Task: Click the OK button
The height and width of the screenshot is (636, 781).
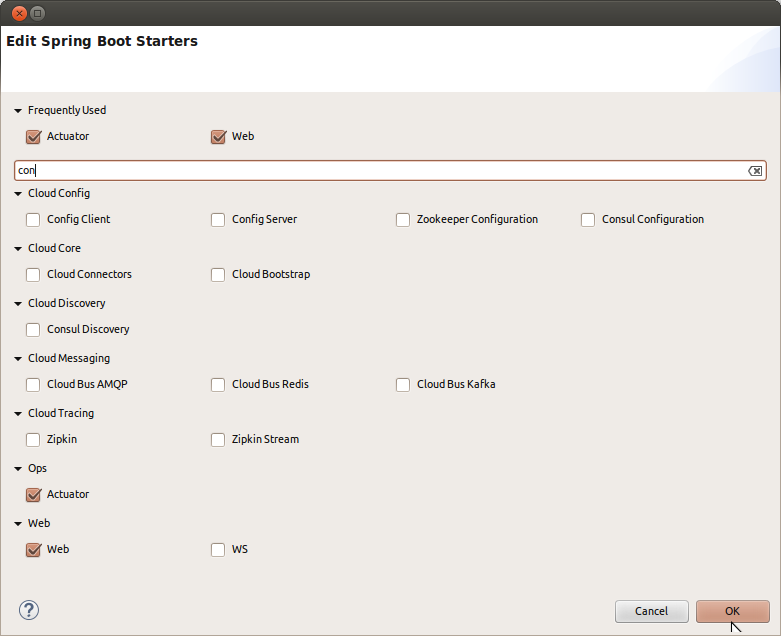Action: (x=733, y=611)
